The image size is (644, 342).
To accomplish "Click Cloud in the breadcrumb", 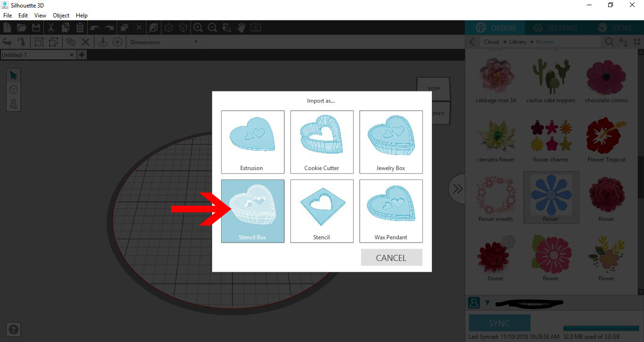I will point(491,42).
